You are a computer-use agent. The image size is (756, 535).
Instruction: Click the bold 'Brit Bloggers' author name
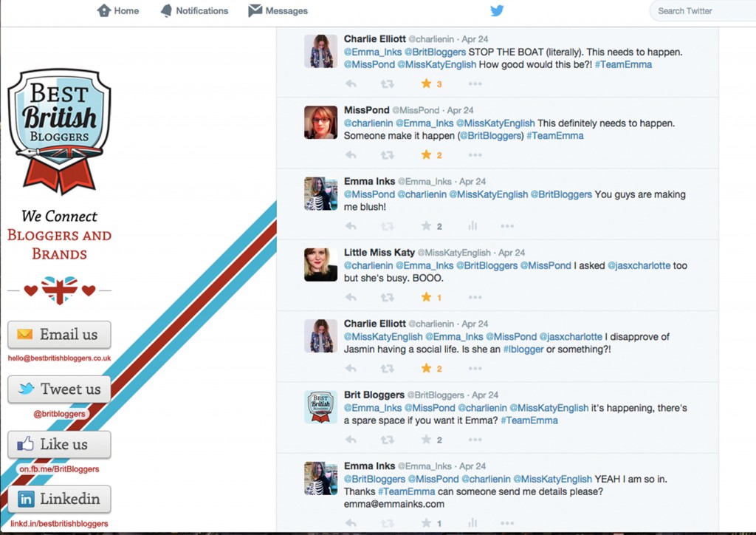374,395
